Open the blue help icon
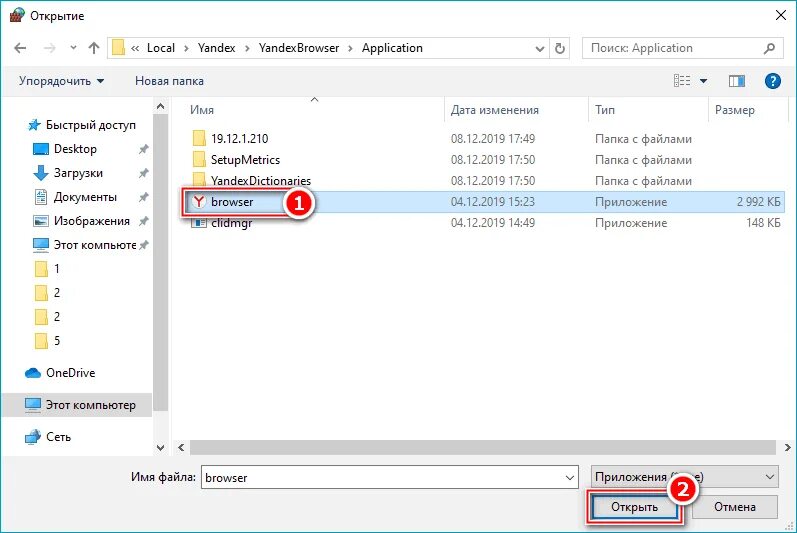797x533 pixels. 773,81
